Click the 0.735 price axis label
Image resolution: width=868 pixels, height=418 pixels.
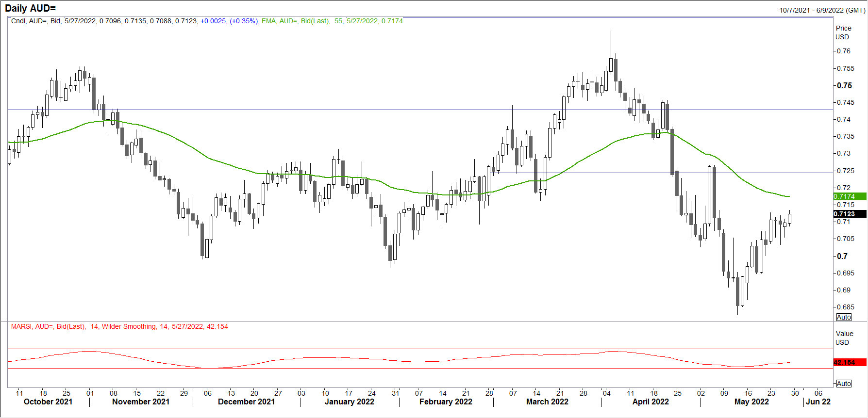pos(846,136)
